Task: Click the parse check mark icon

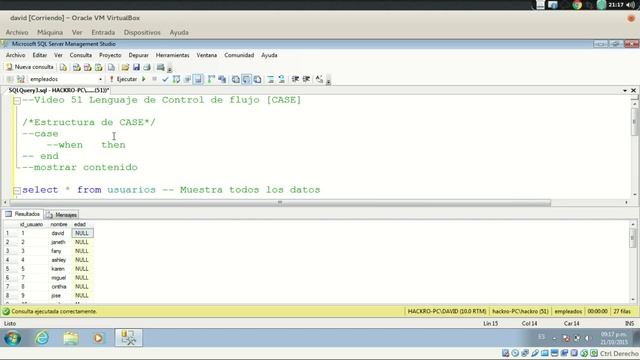Action: click(165, 79)
